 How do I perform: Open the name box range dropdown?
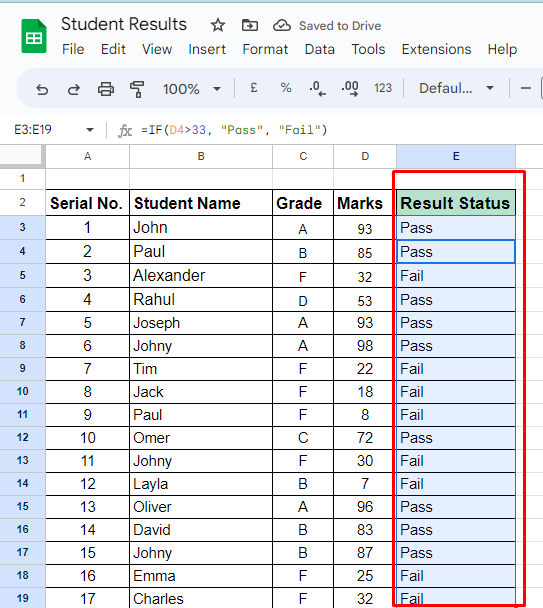click(x=90, y=130)
